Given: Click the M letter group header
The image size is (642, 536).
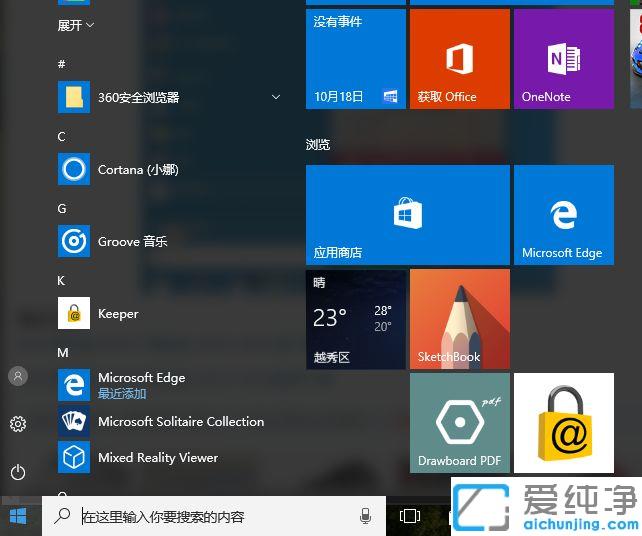Looking at the screenshot, I should (x=63, y=353).
